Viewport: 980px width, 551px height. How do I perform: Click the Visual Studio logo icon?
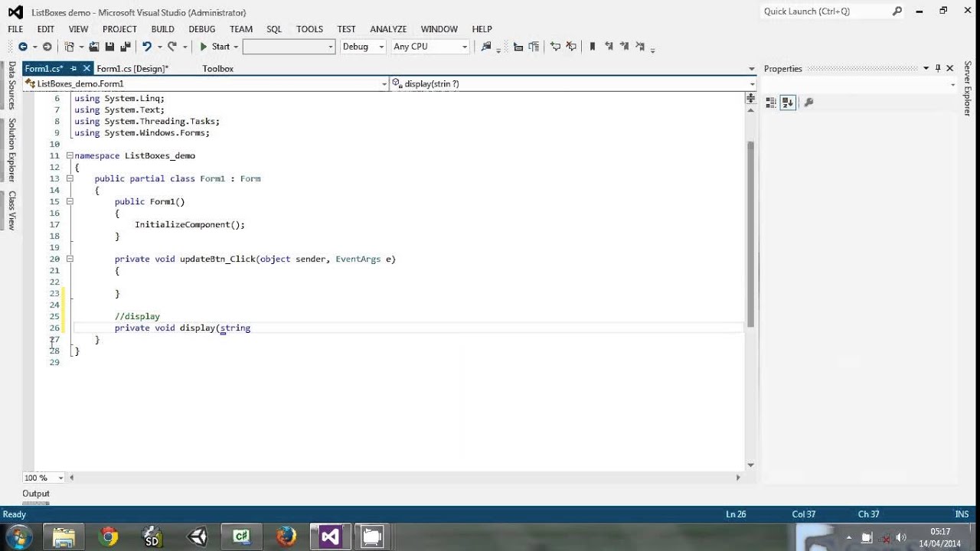click(x=15, y=12)
